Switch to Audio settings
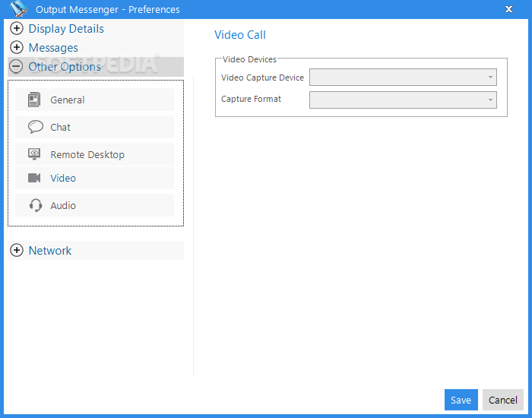This screenshot has width=532, height=418. (95, 205)
